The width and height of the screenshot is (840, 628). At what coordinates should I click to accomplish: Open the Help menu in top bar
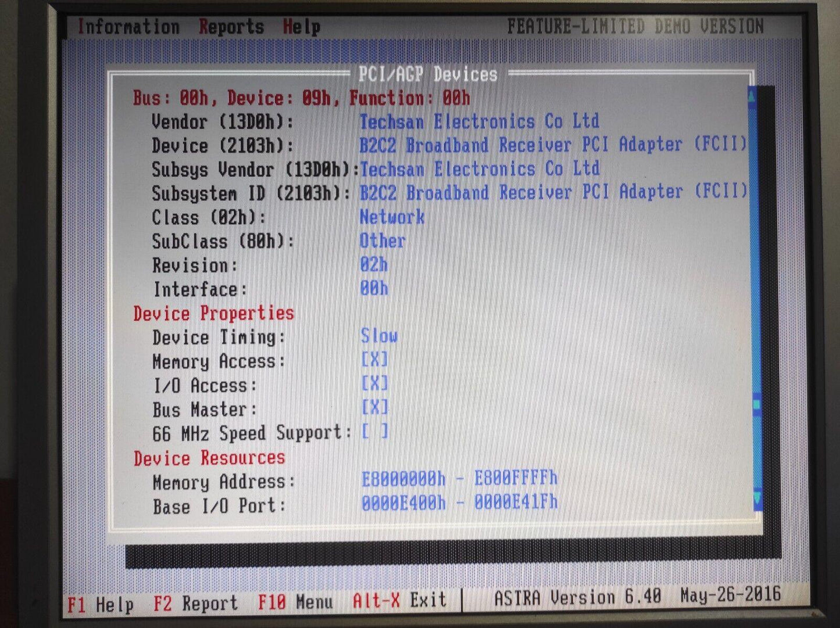(x=301, y=27)
